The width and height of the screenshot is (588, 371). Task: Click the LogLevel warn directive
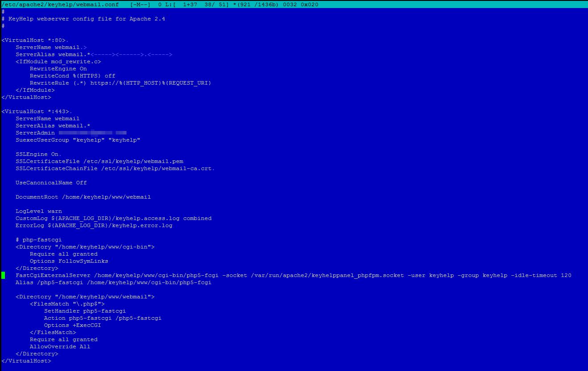[38, 211]
